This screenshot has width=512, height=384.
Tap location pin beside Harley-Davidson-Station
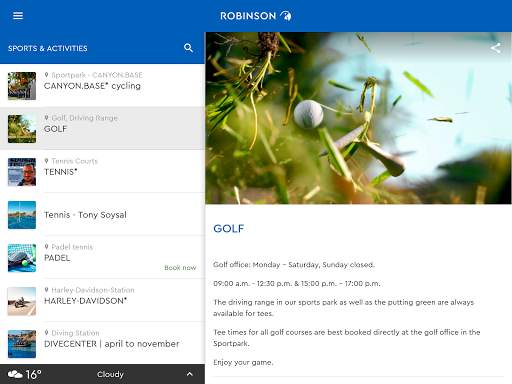pos(46,290)
